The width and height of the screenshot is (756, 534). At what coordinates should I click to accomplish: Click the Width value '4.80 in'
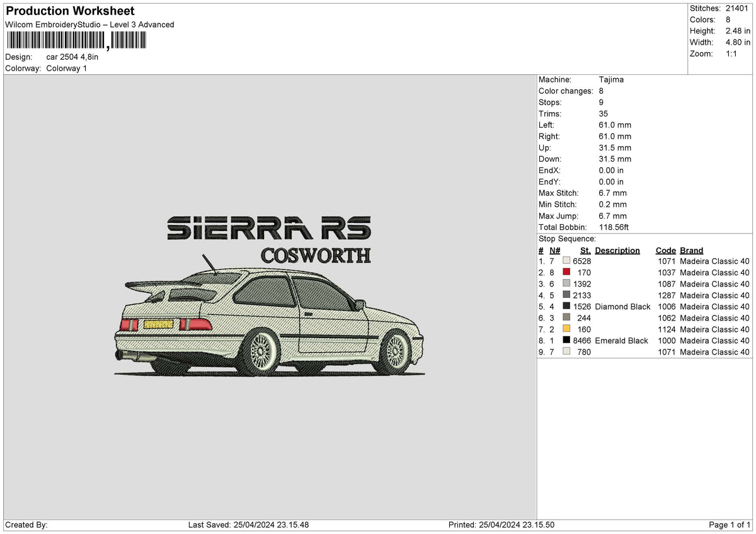(738, 42)
